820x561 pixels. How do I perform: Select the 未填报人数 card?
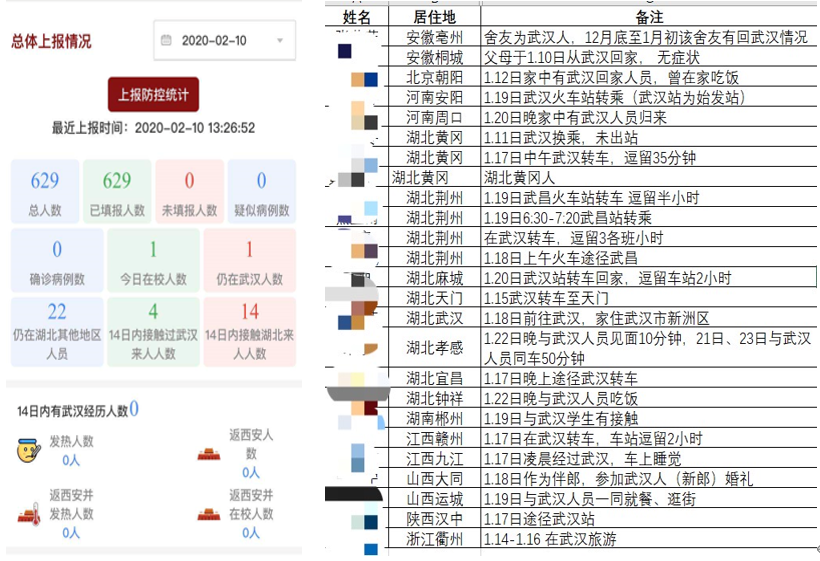(x=189, y=193)
